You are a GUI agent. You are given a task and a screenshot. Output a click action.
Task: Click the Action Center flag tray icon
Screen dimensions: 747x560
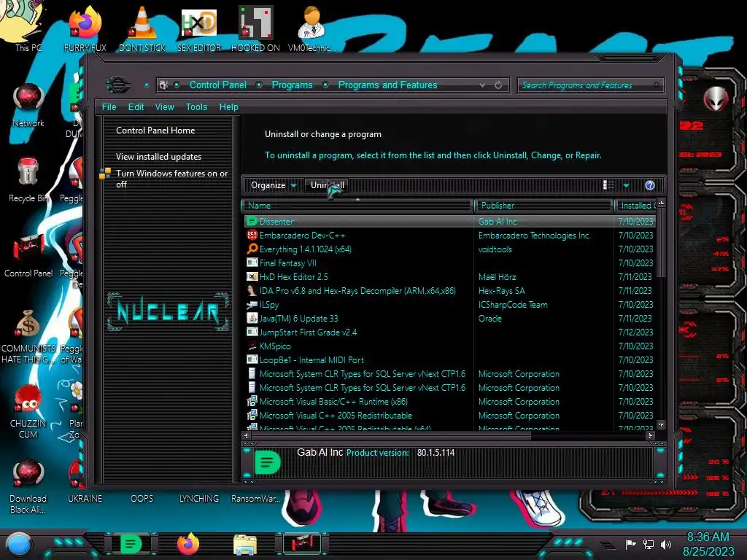630,544
